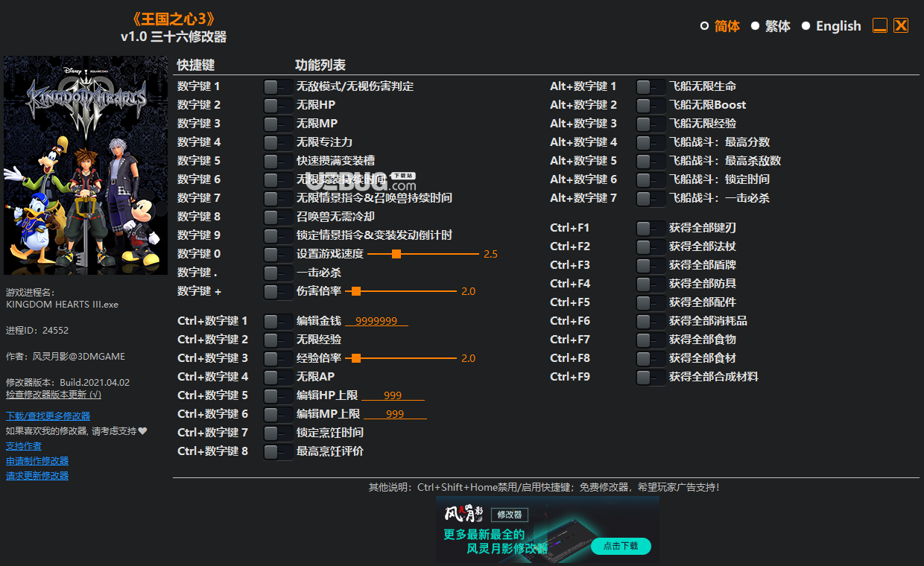
Task: Enable 飞船战斗：最高杀敌数 toggle
Action: click(651, 161)
